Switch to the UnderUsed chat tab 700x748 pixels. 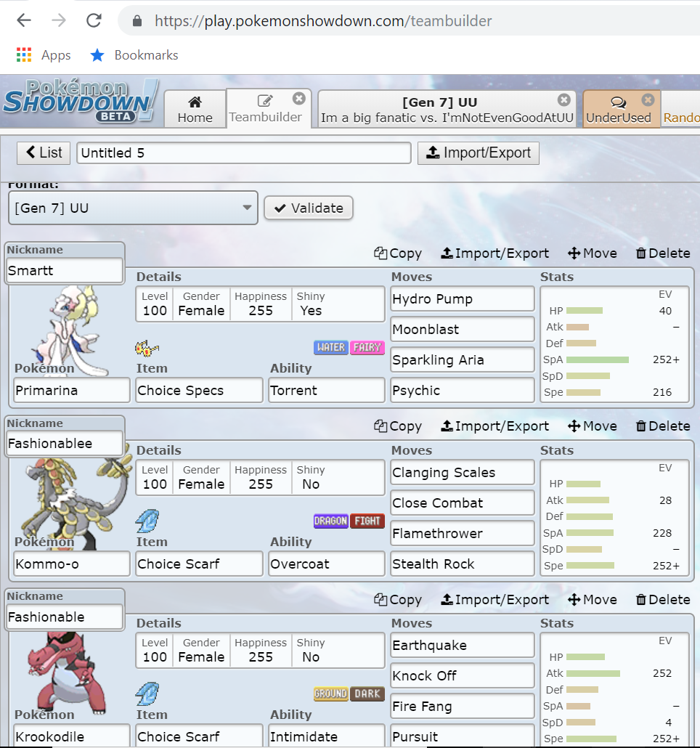(622, 109)
